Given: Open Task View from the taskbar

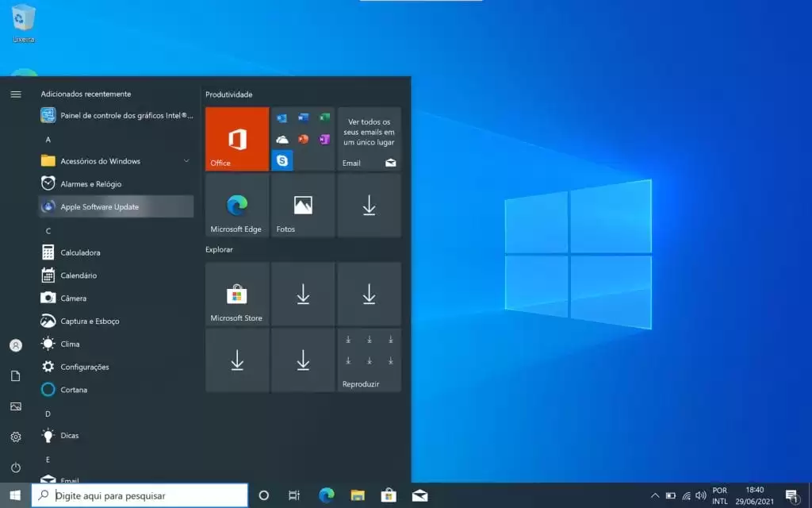Looking at the screenshot, I should (x=294, y=495).
